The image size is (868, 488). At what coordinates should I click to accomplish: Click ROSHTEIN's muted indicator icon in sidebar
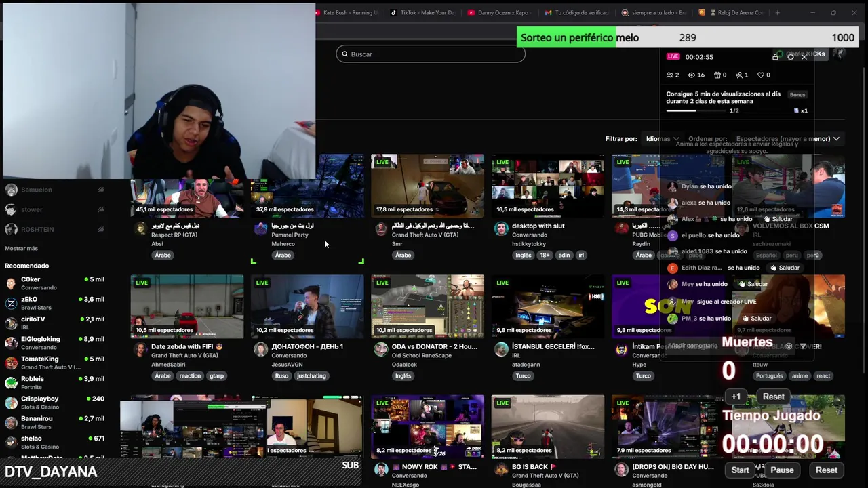100,229
